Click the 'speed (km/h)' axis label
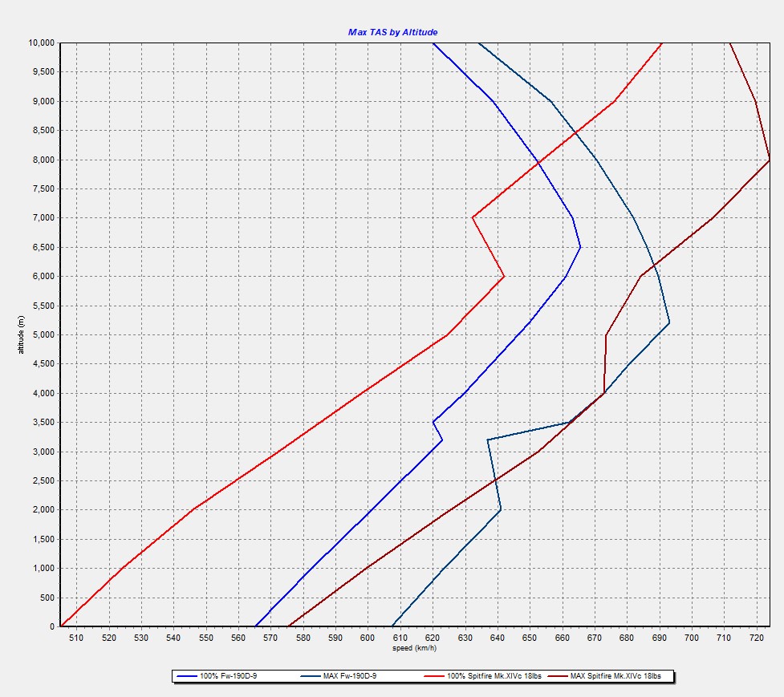This screenshot has width=784, height=697. point(415,648)
